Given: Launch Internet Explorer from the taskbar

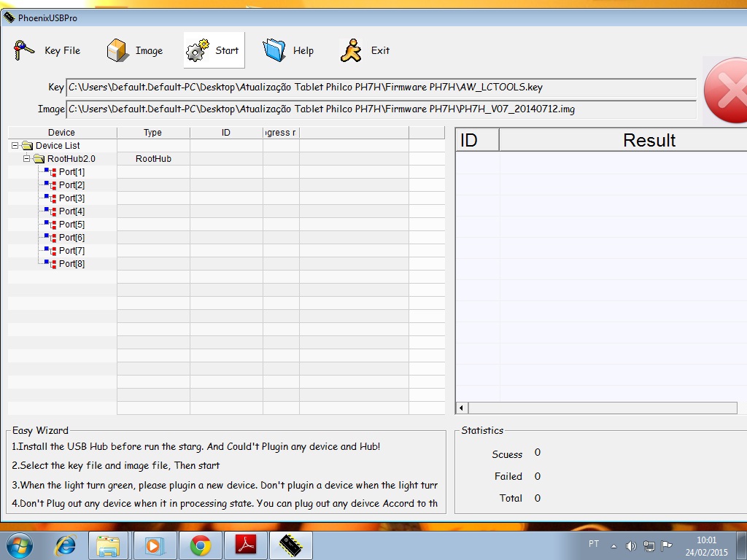Looking at the screenshot, I should (65, 545).
